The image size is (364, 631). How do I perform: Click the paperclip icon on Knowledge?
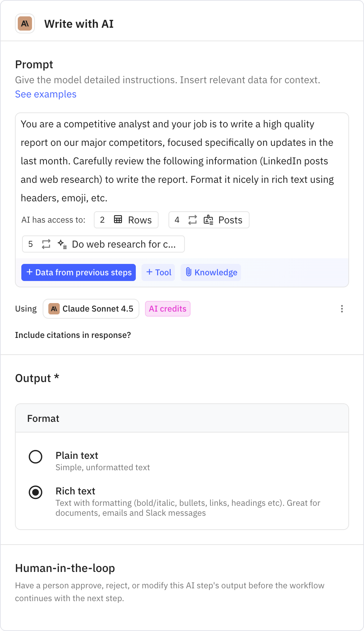pos(189,272)
